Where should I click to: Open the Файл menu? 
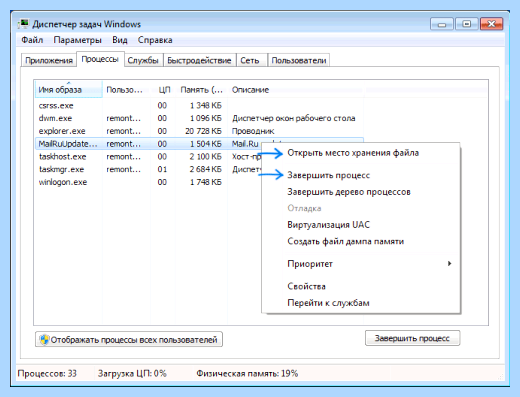[32, 40]
